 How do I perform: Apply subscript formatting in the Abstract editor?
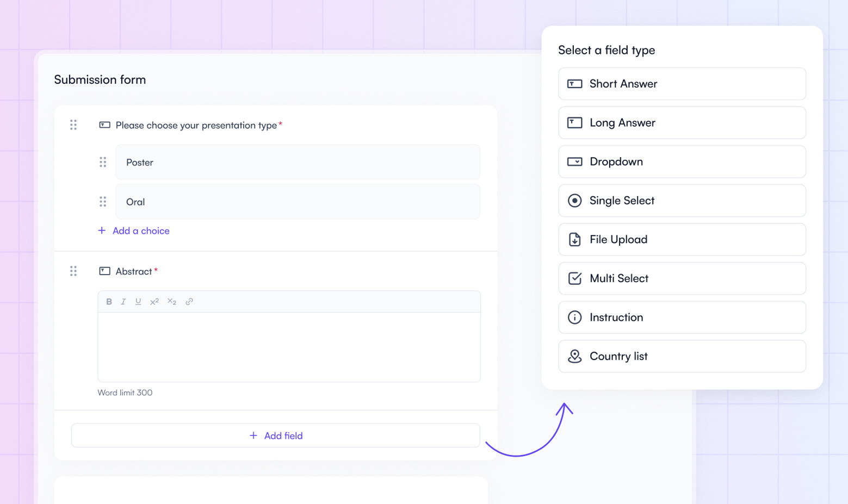[x=172, y=301]
